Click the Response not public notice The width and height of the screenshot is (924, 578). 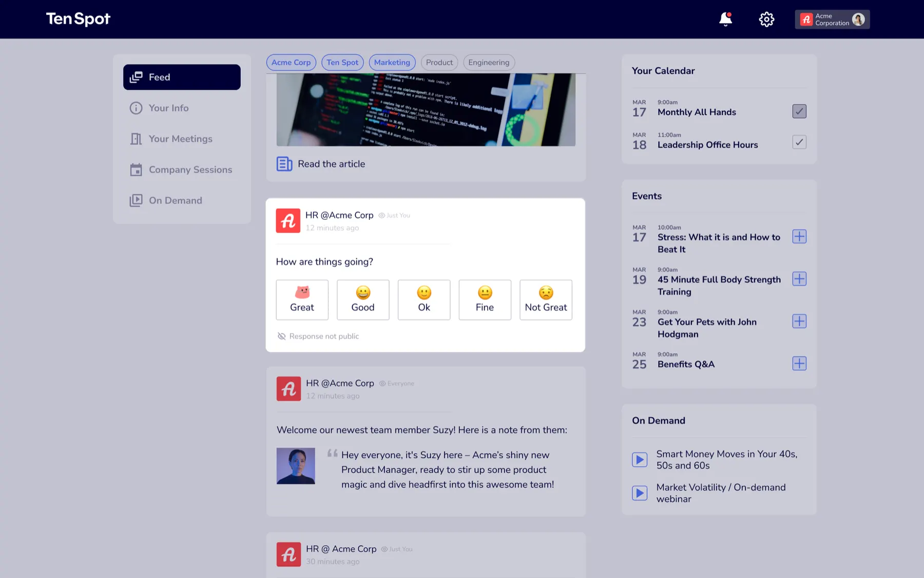318,336
